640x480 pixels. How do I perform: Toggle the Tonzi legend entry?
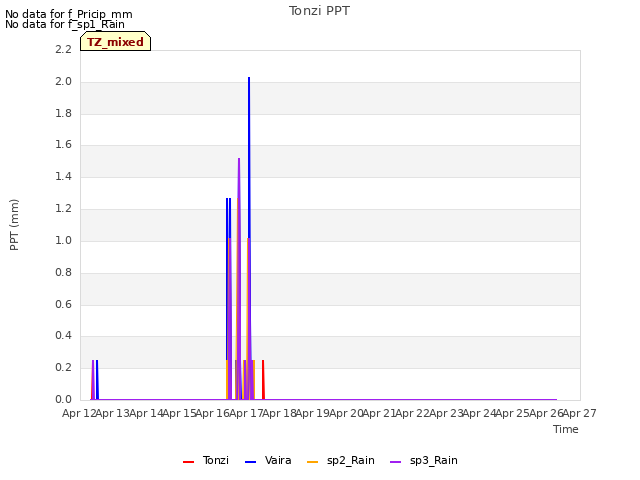[206, 460]
